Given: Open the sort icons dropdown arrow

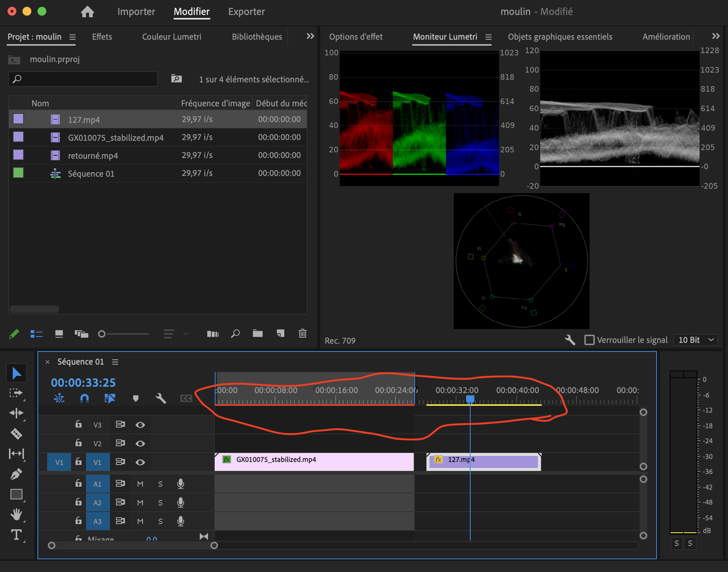Looking at the screenshot, I should (186, 334).
